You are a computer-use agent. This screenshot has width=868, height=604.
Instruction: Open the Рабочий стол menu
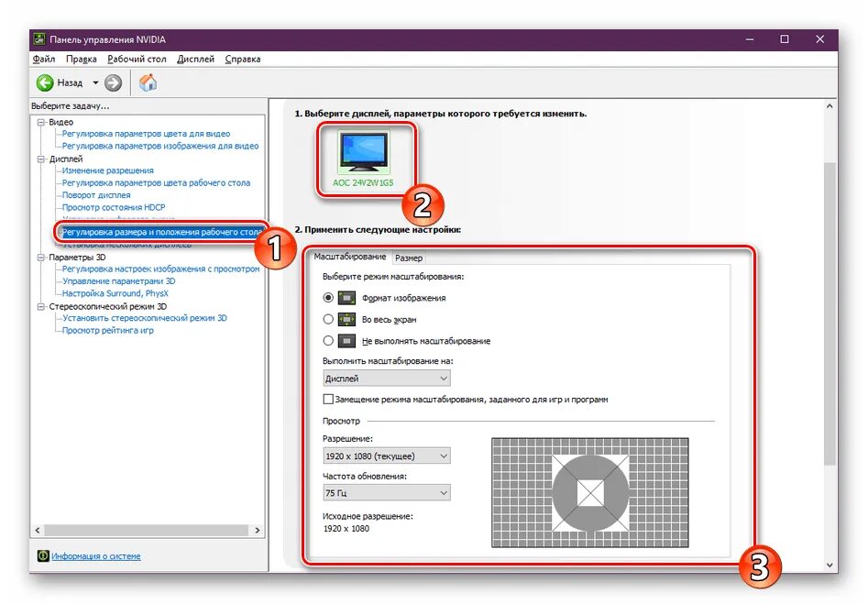coord(137,60)
